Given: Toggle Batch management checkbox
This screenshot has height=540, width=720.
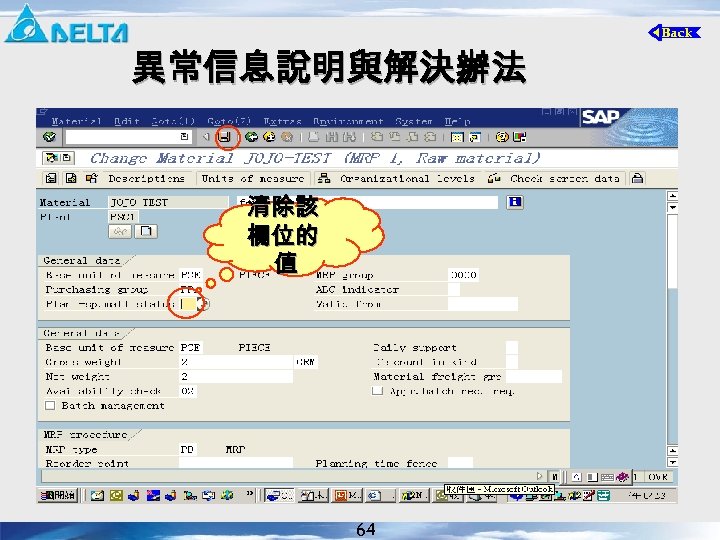Looking at the screenshot, I should pyautogui.click(x=51, y=405).
